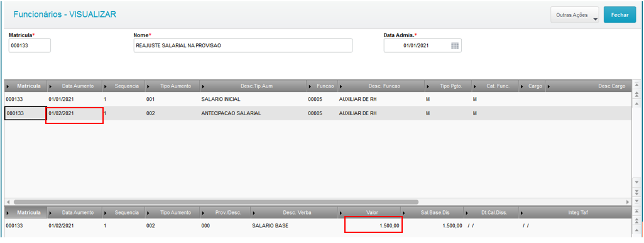
Task: Jump to first row in upper grid
Action: [636, 85]
